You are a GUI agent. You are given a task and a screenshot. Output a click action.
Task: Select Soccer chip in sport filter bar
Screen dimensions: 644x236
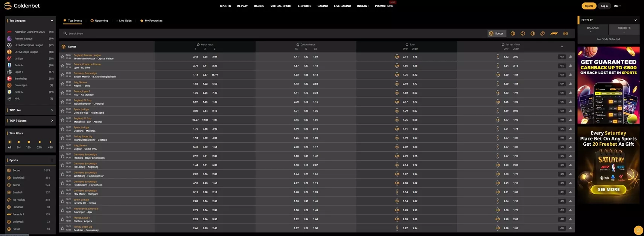point(496,33)
